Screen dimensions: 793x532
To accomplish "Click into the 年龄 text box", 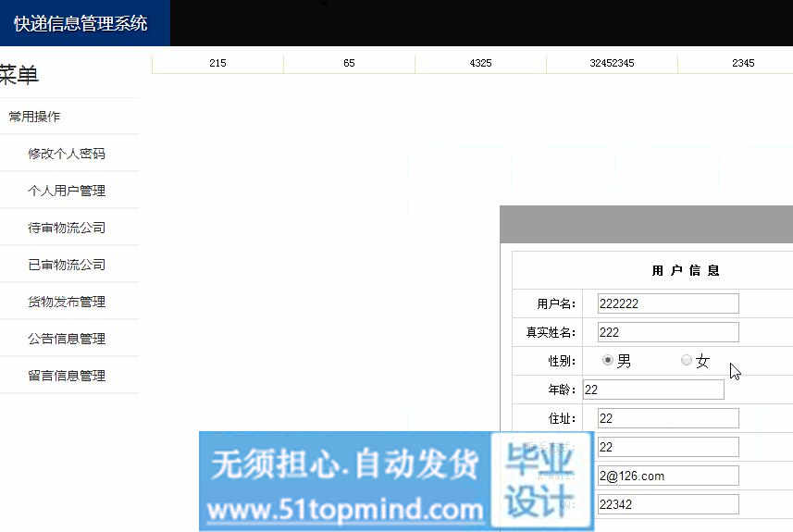I will 653,390.
